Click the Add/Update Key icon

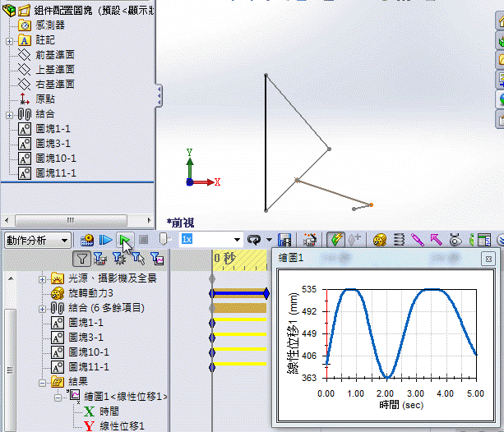[x=354, y=240]
